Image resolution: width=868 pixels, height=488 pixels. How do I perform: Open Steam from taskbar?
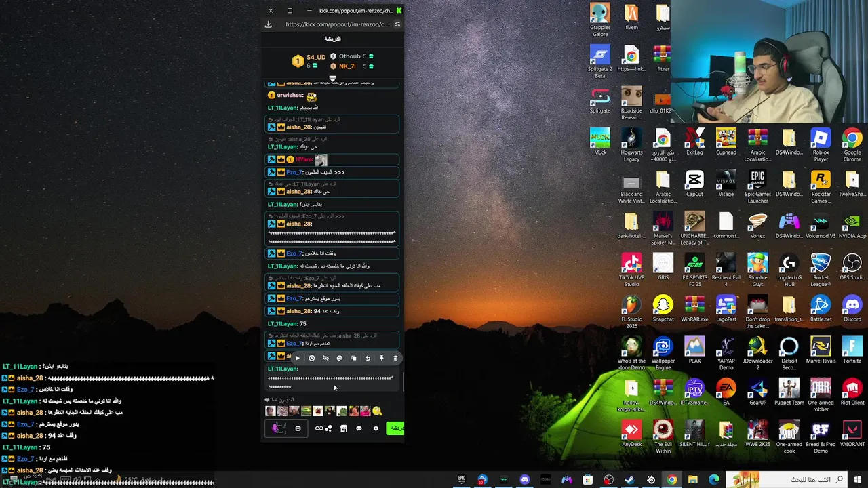click(629, 480)
